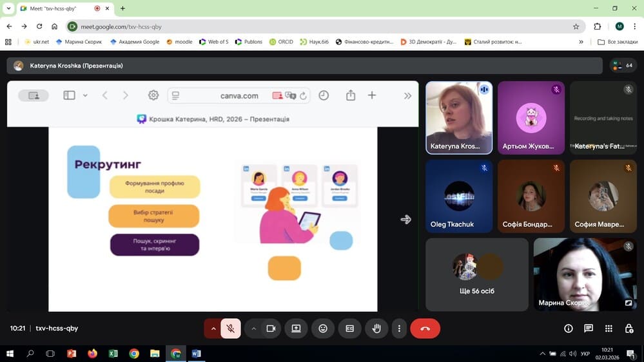Toggle closed captions button
This screenshot has width=644, height=362.
point(349,329)
